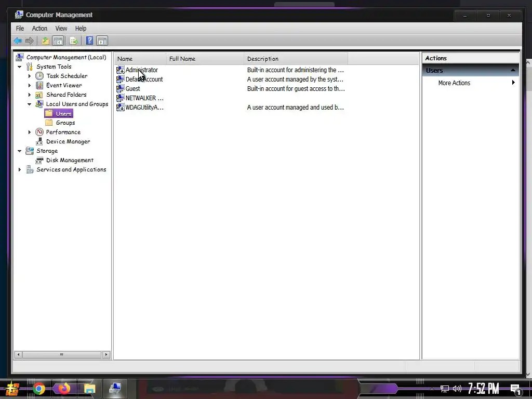Expand the Shared Folders node

(x=30, y=95)
